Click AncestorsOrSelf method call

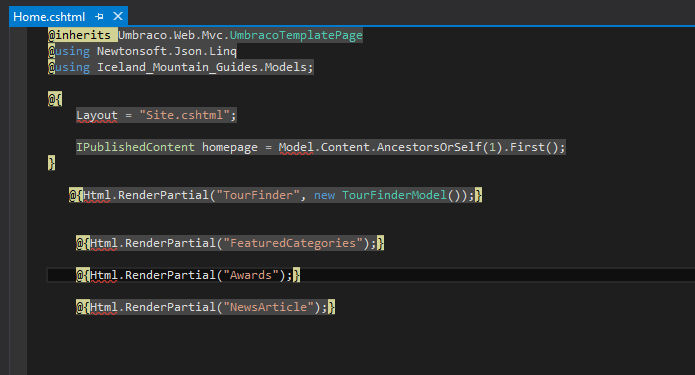(429, 147)
